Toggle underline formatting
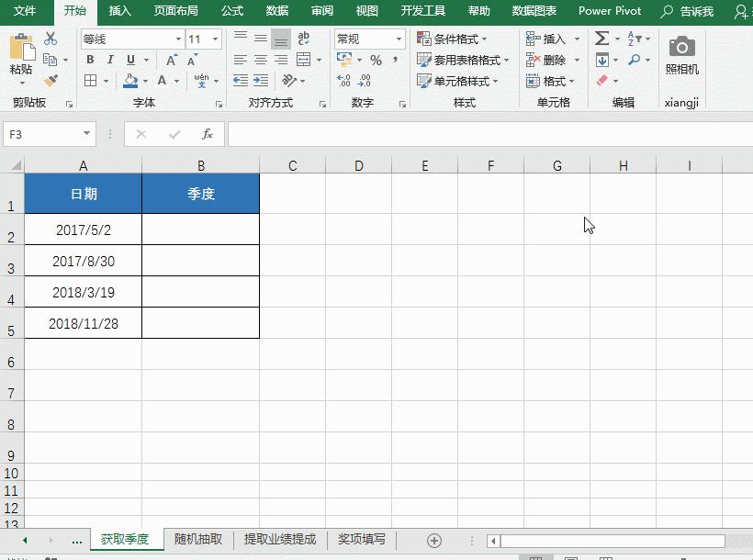The image size is (753, 560). tap(130, 59)
